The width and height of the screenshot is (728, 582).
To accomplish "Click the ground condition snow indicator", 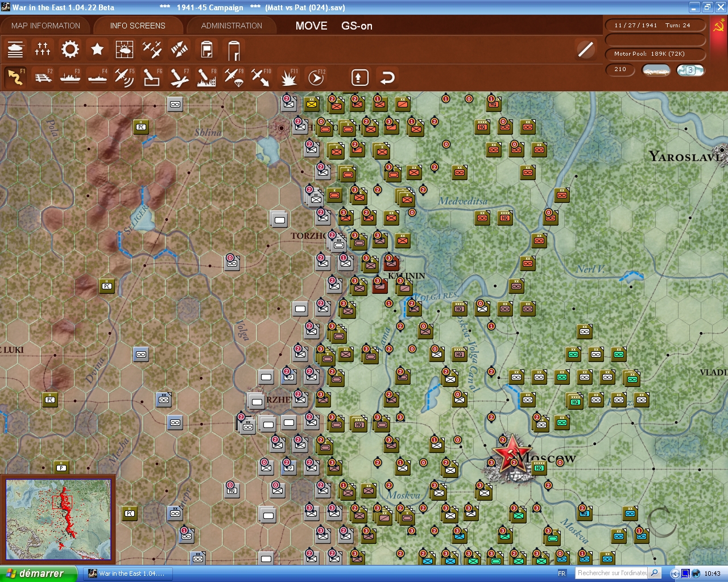I will 656,70.
